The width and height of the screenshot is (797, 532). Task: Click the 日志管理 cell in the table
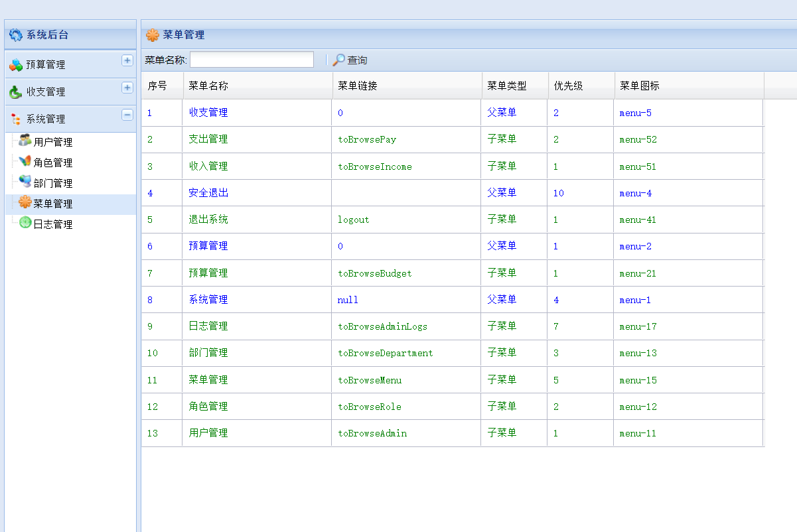point(257,326)
